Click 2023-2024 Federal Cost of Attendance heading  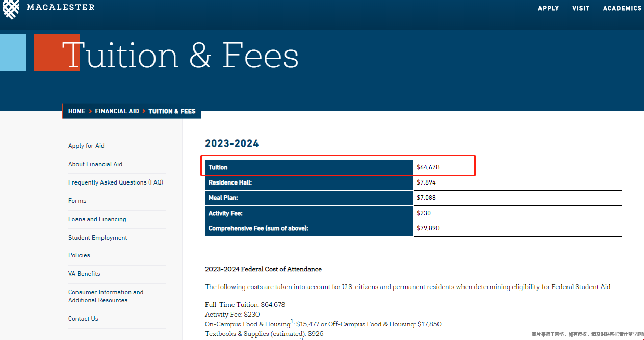(x=263, y=269)
